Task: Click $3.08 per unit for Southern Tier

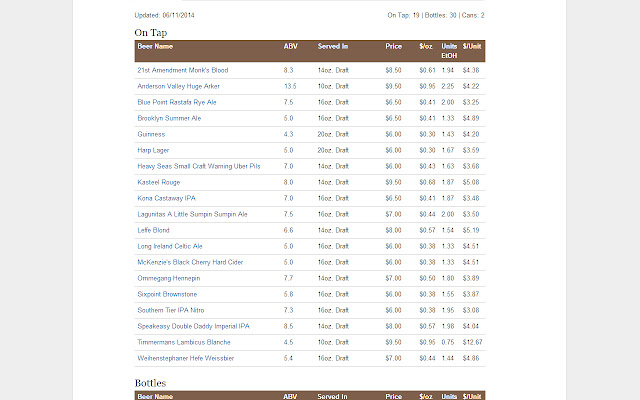Action: [471, 310]
